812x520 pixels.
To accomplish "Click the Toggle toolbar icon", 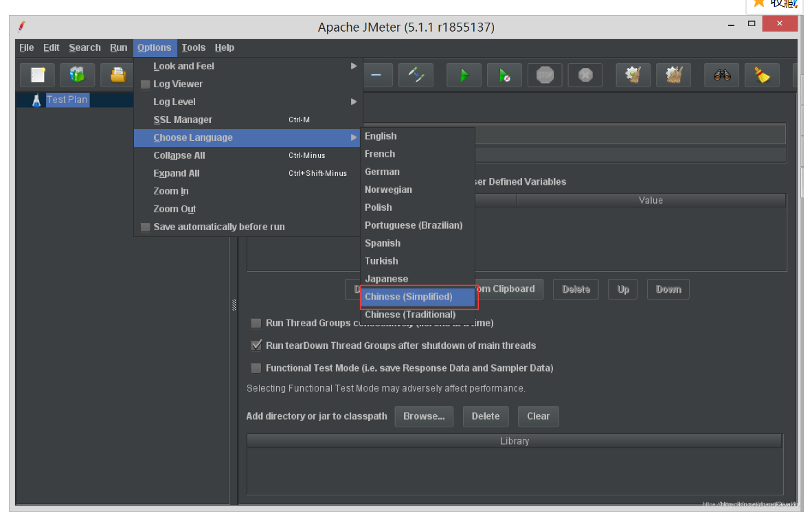I will click(x=416, y=75).
